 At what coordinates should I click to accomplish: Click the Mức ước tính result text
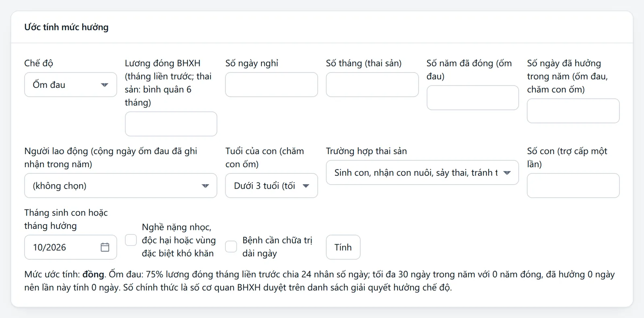[320, 281]
